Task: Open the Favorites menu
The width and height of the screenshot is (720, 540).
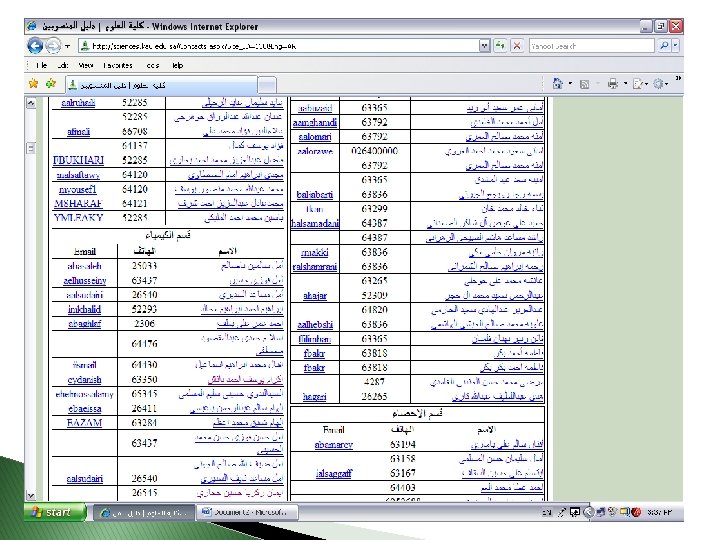Action: 118,65
